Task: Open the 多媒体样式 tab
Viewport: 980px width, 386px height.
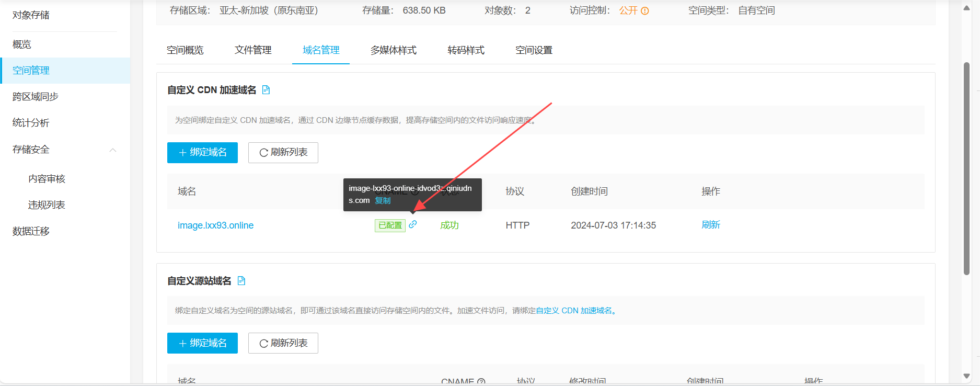Action: [x=394, y=50]
